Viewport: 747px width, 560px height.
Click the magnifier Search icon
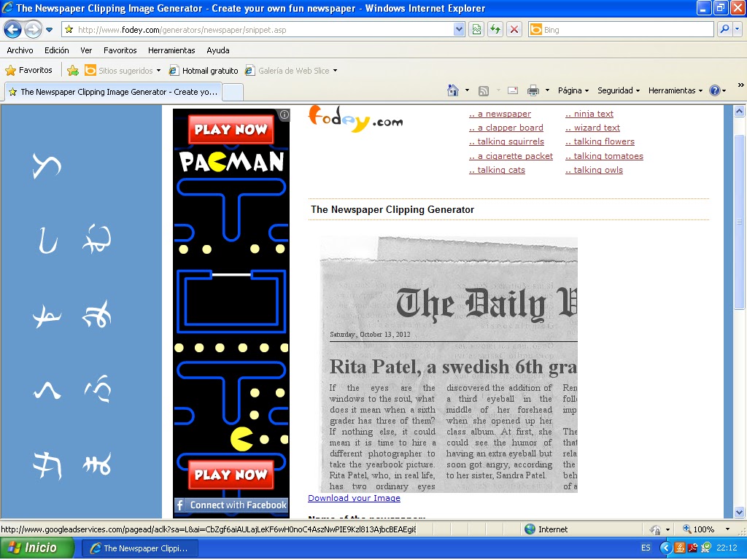724,29
